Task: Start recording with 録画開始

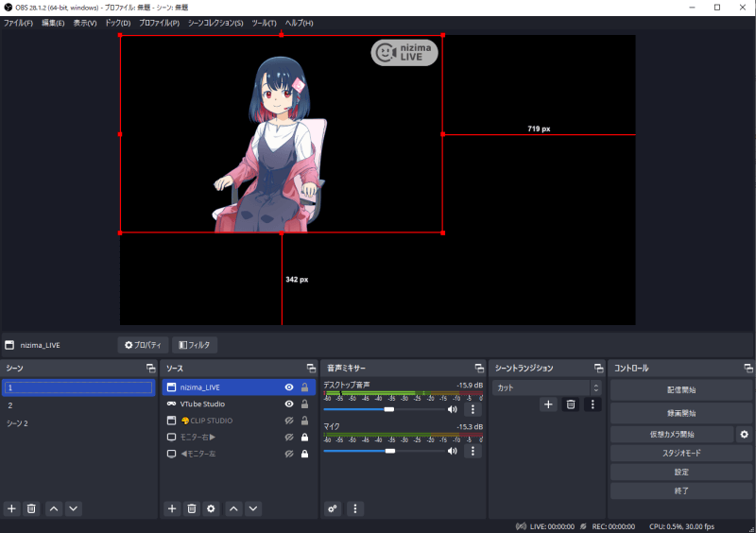Action: (681, 413)
